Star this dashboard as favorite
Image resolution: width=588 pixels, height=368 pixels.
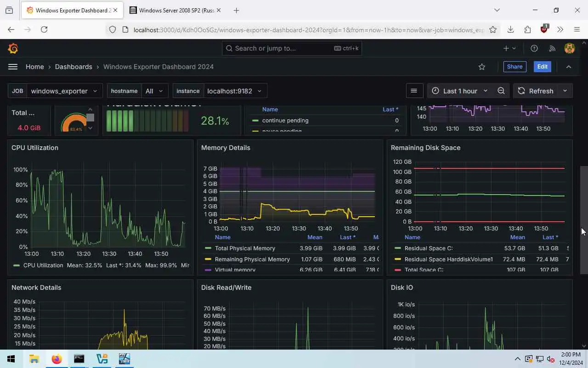point(482,67)
